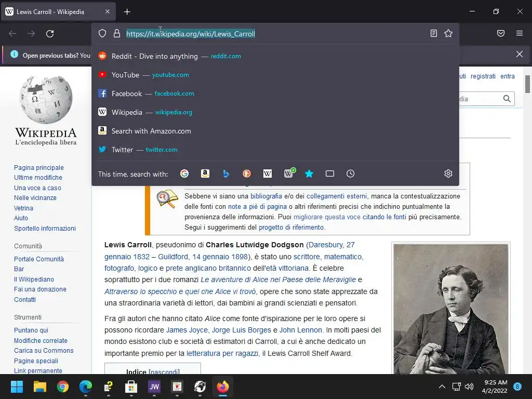The width and height of the screenshot is (532, 399).
Task: Open Windows Start menu
Action: coord(17,387)
